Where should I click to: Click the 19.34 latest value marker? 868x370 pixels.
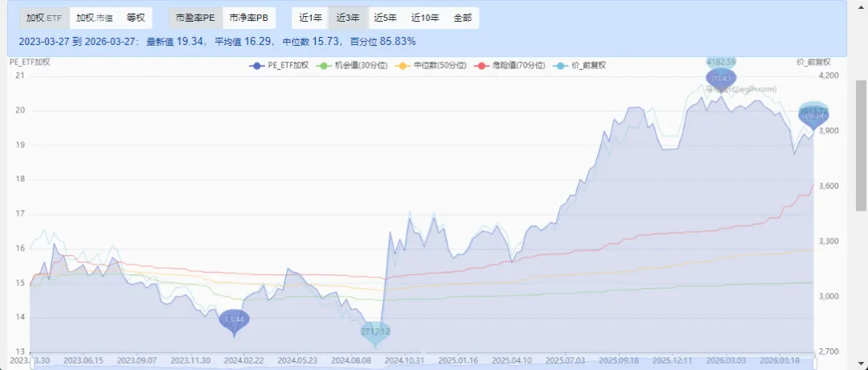coord(813,117)
